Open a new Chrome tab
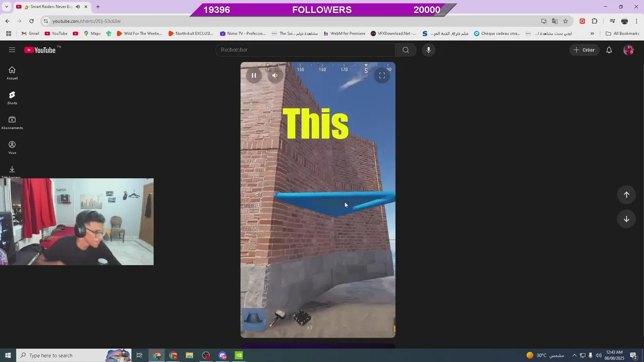 tap(98, 7)
